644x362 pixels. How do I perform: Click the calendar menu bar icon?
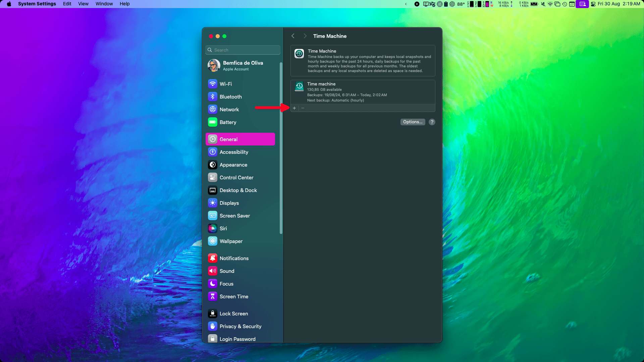click(572, 4)
